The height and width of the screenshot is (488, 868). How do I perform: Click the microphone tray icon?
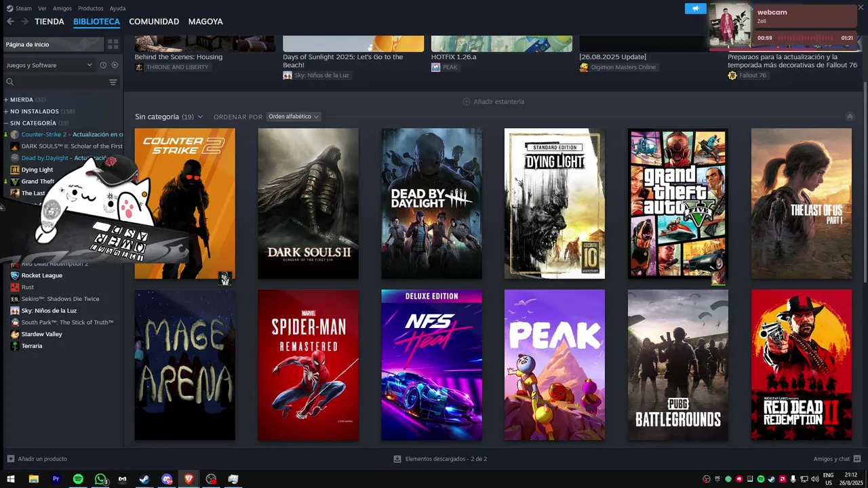(x=793, y=479)
